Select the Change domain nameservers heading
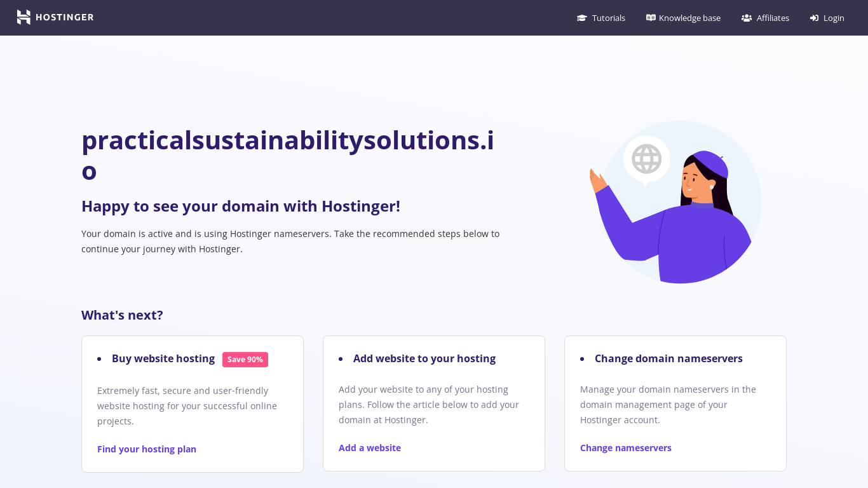868x488 pixels. pos(668,358)
